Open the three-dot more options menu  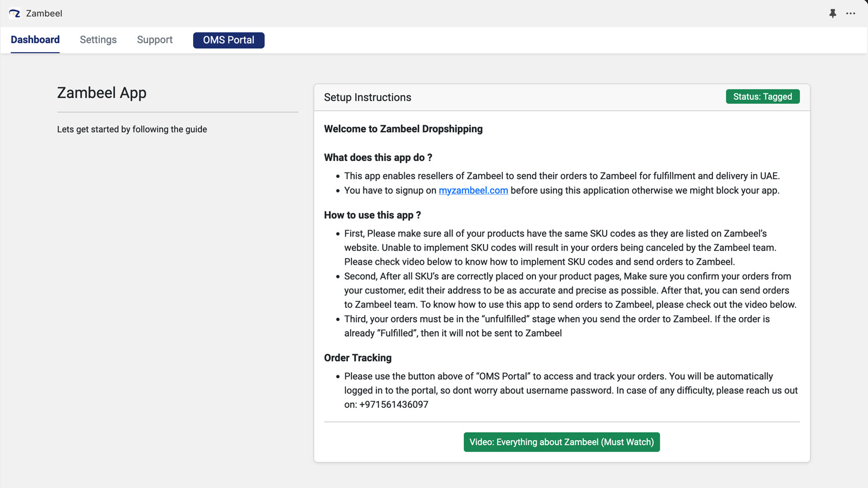point(851,14)
